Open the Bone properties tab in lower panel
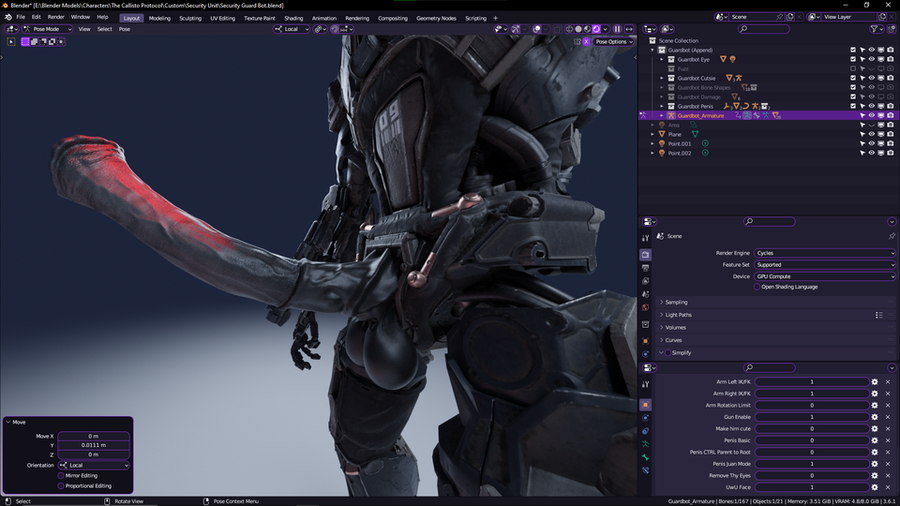 pyautogui.click(x=646, y=457)
